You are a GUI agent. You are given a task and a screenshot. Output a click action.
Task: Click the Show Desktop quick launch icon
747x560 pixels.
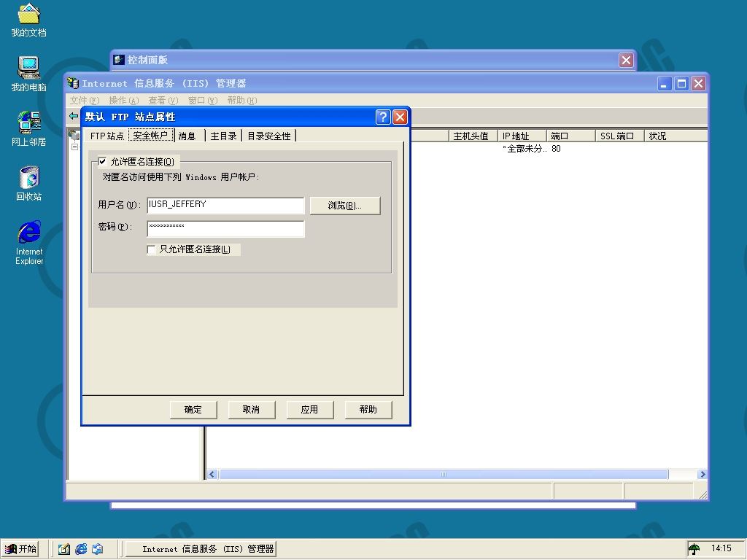[x=64, y=549]
